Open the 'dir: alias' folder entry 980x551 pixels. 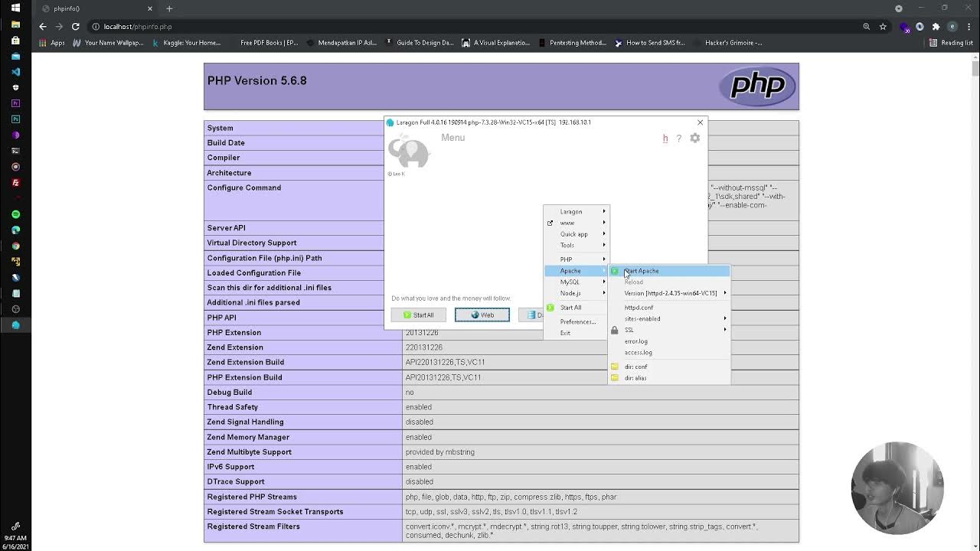[x=635, y=378]
